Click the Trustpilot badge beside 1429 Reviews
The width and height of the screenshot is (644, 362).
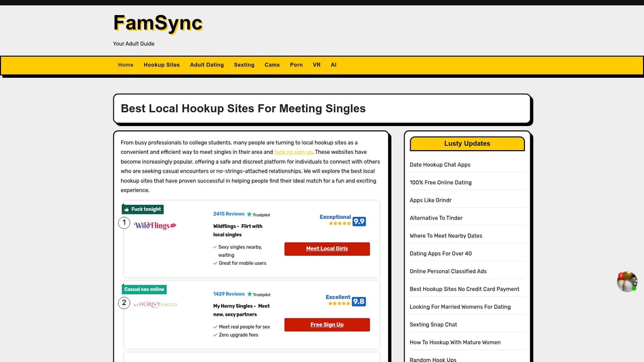259,294
